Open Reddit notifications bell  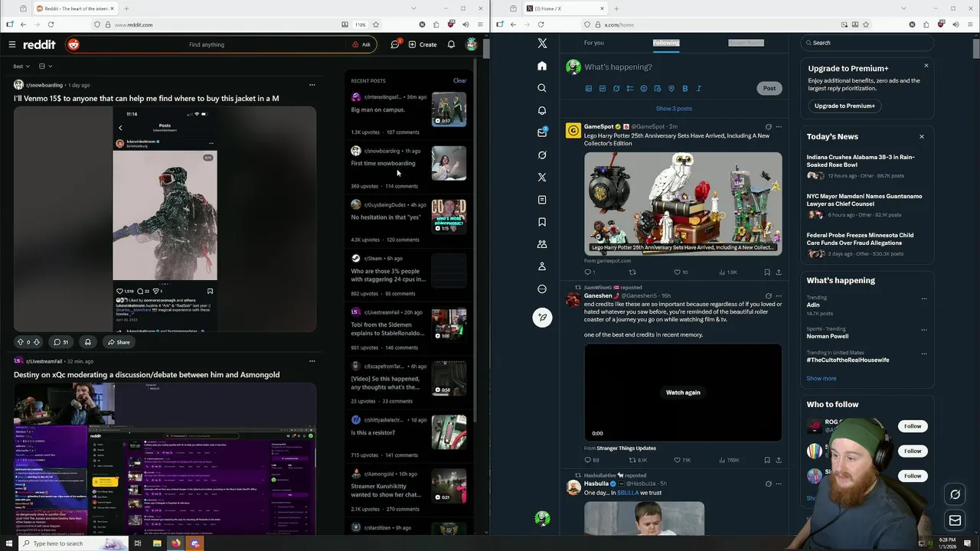click(x=451, y=44)
